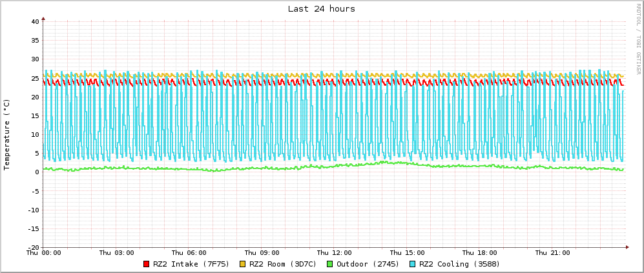
Task: Click the -20 value on the temperature axis
Action: tap(34, 247)
